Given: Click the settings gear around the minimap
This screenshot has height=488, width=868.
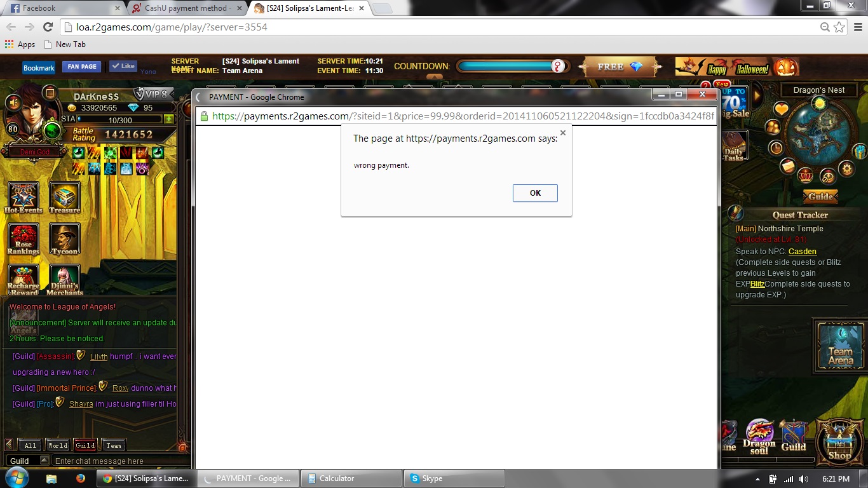Looking at the screenshot, I should pyautogui.click(x=846, y=169).
